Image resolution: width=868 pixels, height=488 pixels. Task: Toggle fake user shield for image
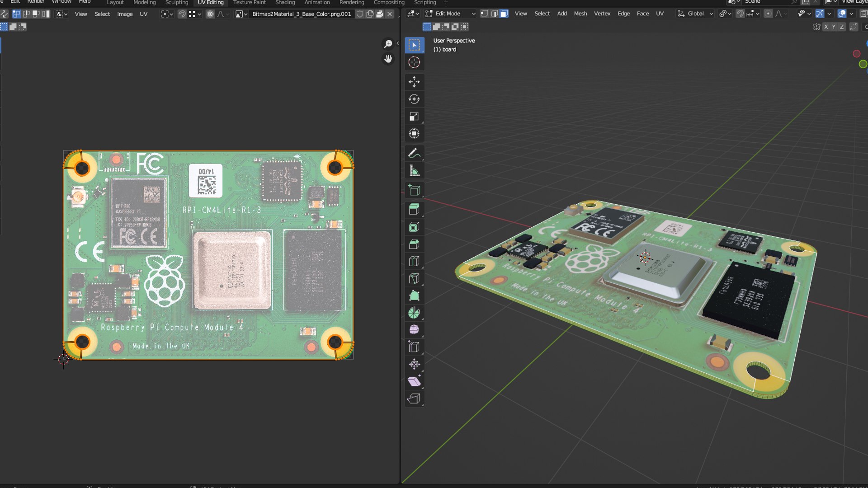pos(360,14)
